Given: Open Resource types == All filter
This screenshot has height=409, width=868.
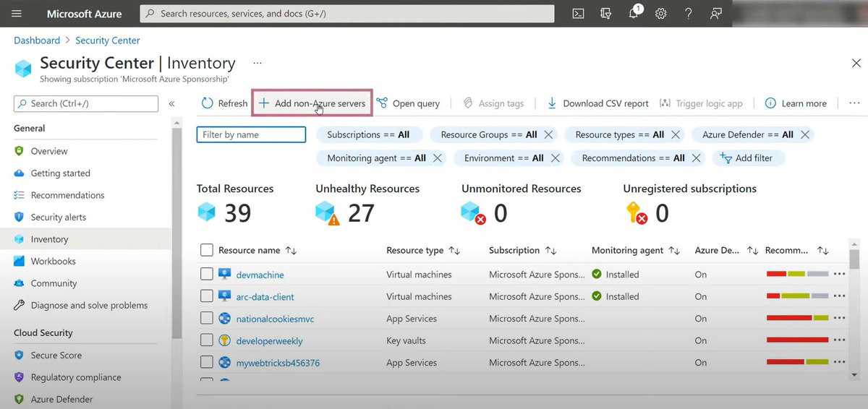Looking at the screenshot, I should coord(619,135).
